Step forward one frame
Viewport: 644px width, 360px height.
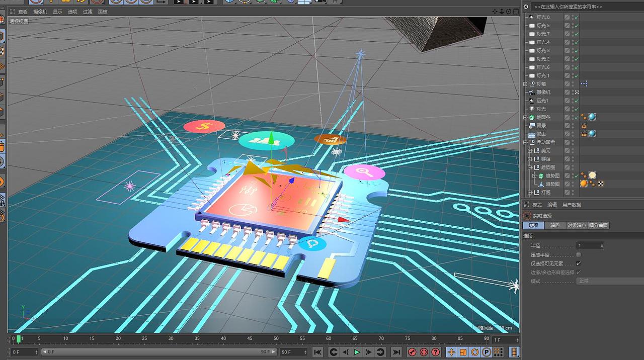click(x=369, y=352)
